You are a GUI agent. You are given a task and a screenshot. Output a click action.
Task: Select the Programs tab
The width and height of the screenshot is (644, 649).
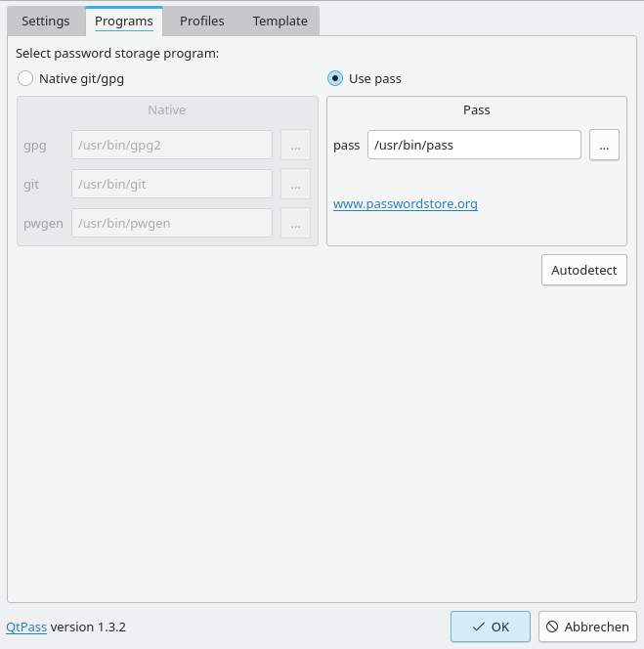[x=124, y=21]
